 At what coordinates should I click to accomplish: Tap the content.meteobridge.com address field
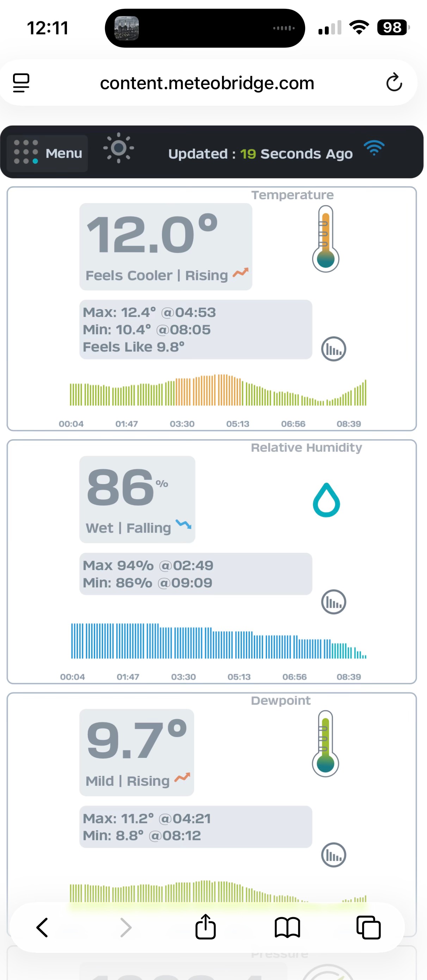(x=207, y=83)
